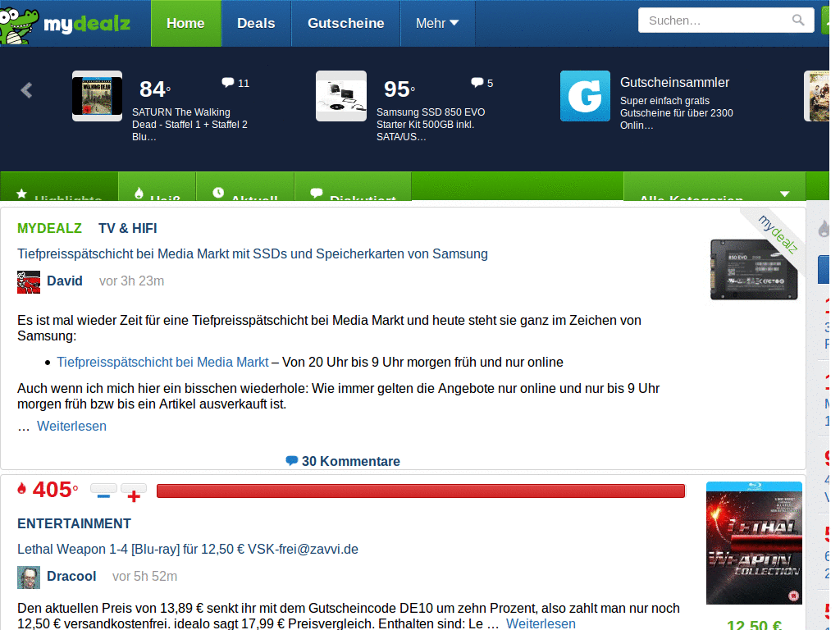This screenshot has height=630, width=840.
Task: Click the 95° temperature on Samsung SSD deal
Action: (x=399, y=89)
